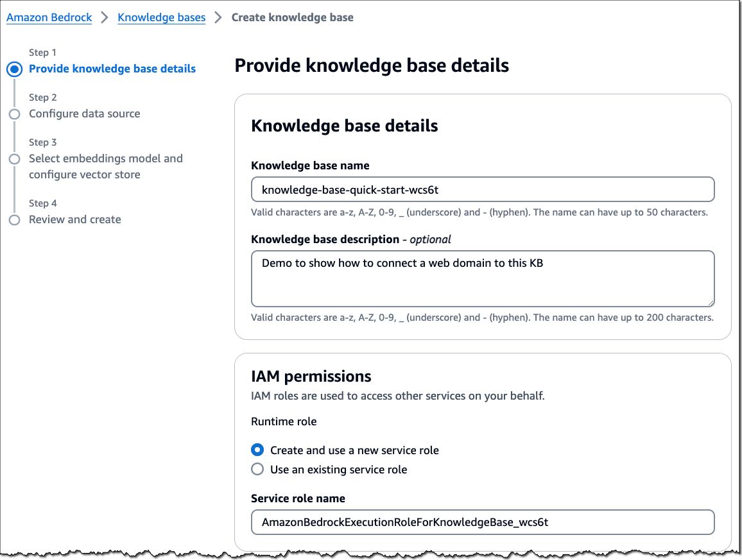Enable Create and use a new service role
Image resolution: width=742 pixels, height=560 pixels.
tap(257, 450)
